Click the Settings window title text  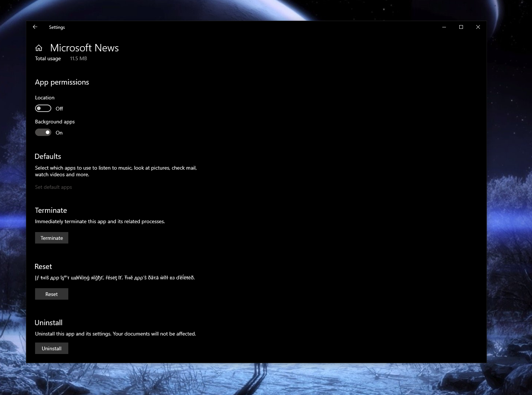pyautogui.click(x=57, y=27)
